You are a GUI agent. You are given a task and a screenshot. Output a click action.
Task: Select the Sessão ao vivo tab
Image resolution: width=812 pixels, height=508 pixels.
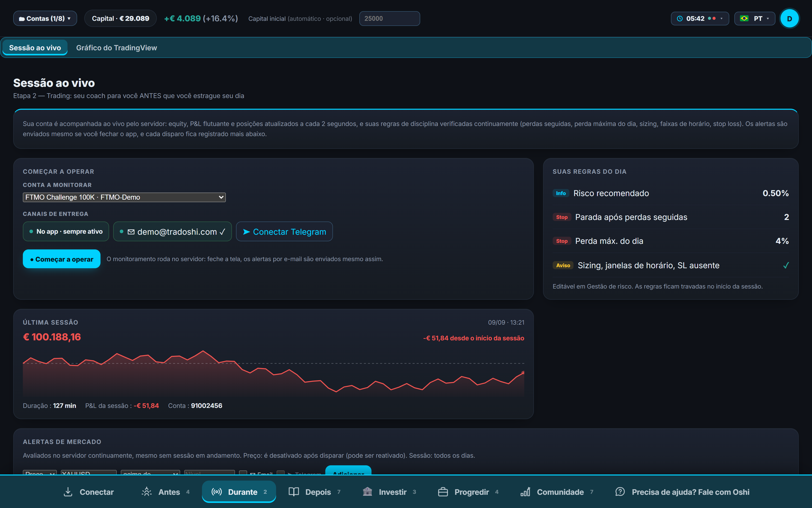pos(35,48)
